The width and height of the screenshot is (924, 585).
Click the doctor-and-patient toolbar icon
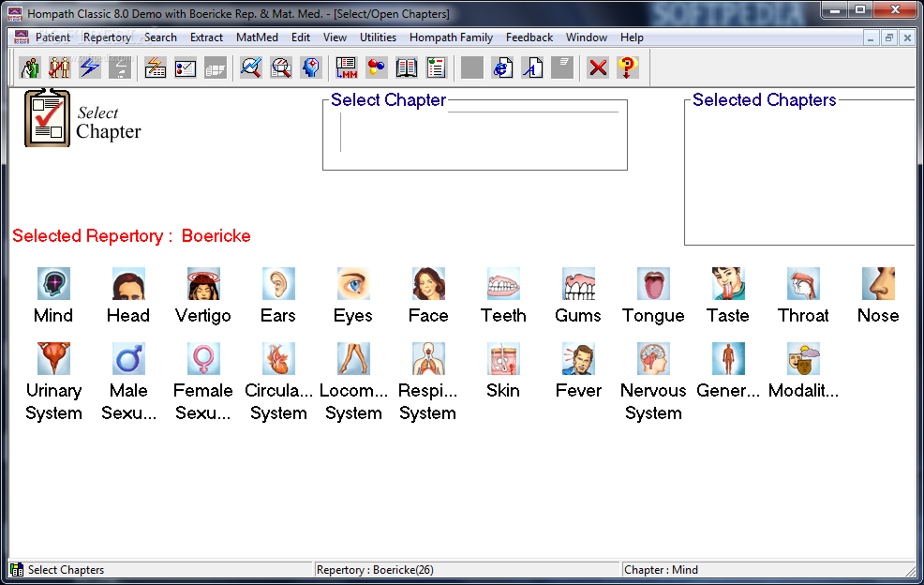coord(29,67)
